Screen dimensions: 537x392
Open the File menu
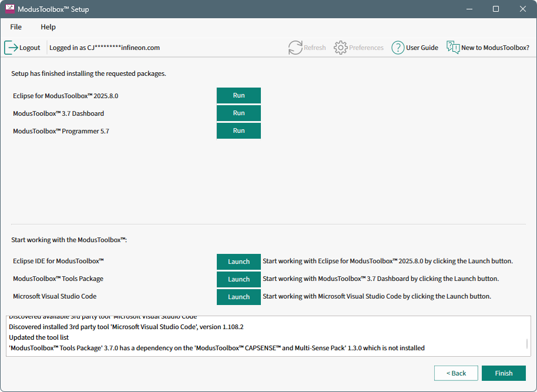click(16, 26)
